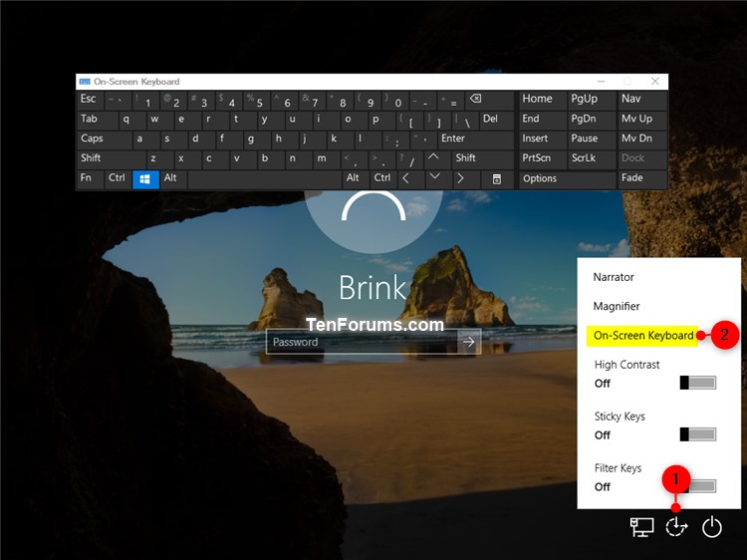Toggle the left Ctrl key
This screenshot has width=747, height=560.
pos(118,179)
